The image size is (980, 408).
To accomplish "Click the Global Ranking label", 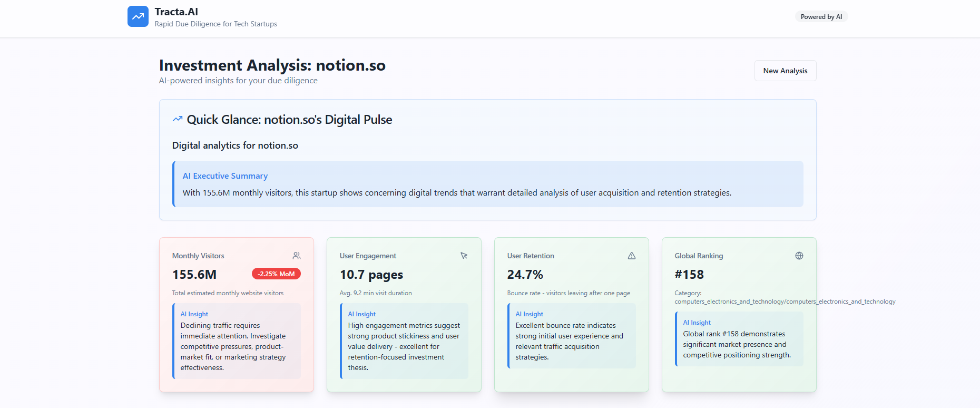I will (699, 256).
